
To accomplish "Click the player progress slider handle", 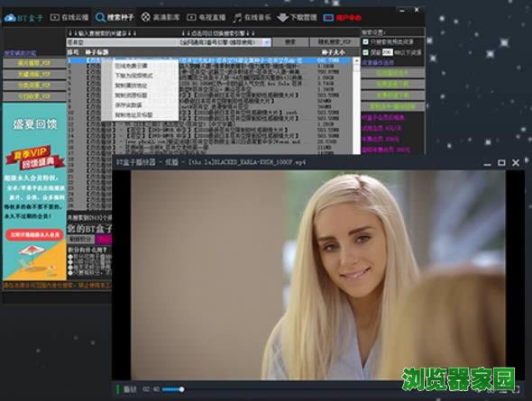I will pos(181,389).
